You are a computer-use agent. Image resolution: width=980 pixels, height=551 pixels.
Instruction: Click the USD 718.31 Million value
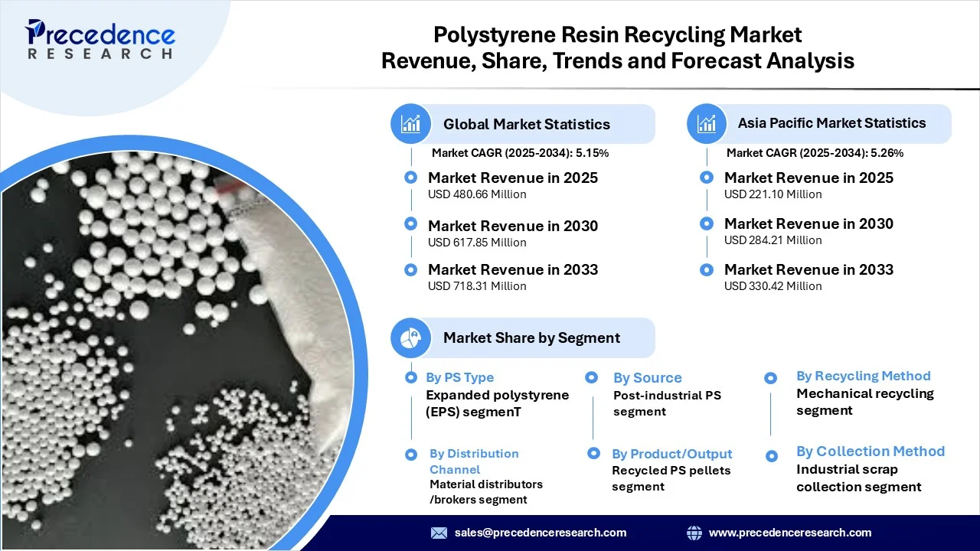coord(477,286)
